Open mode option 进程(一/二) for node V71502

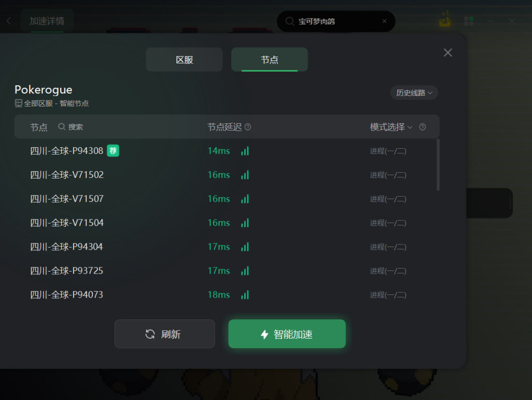(x=388, y=175)
